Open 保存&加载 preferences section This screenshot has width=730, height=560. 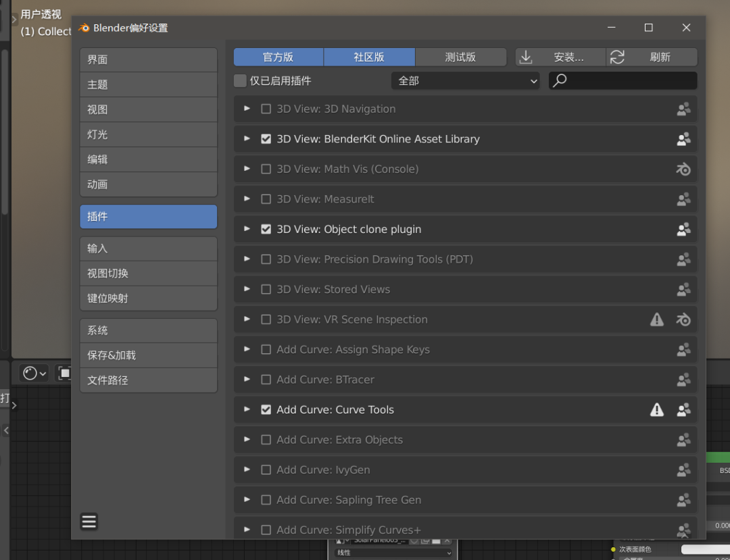149,355
